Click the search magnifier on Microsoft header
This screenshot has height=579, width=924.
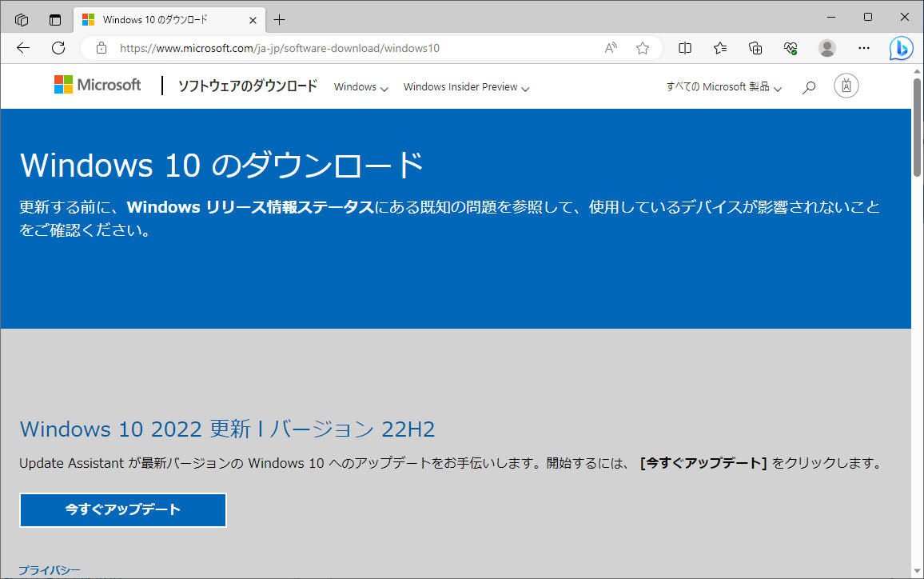(x=809, y=86)
